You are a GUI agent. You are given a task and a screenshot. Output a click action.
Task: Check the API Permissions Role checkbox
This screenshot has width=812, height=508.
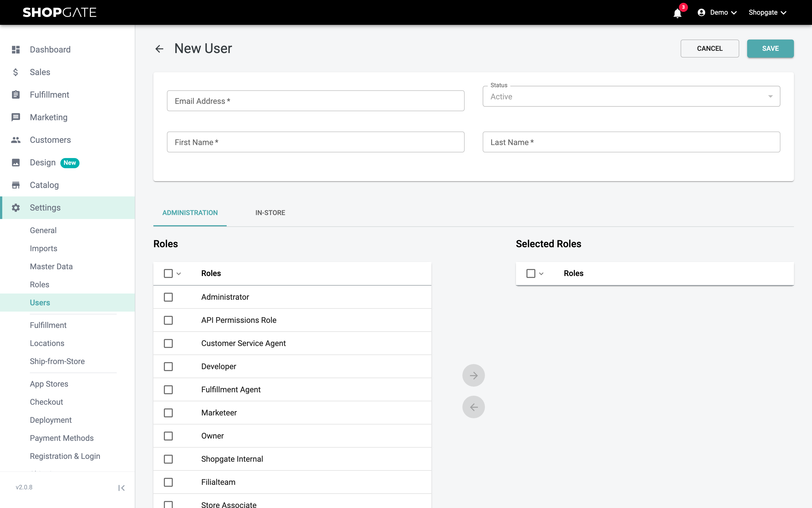click(168, 320)
